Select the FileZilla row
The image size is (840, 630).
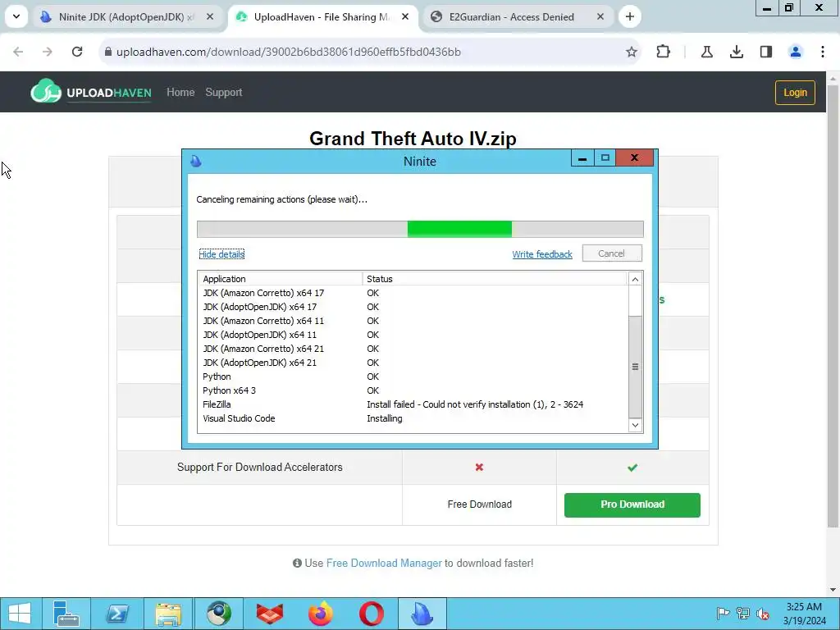(x=413, y=404)
